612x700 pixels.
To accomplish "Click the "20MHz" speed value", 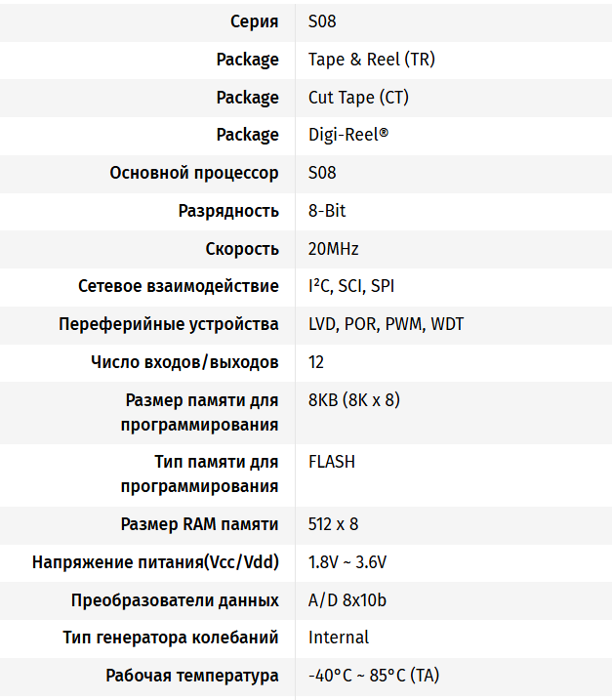I will click(334, 249).
